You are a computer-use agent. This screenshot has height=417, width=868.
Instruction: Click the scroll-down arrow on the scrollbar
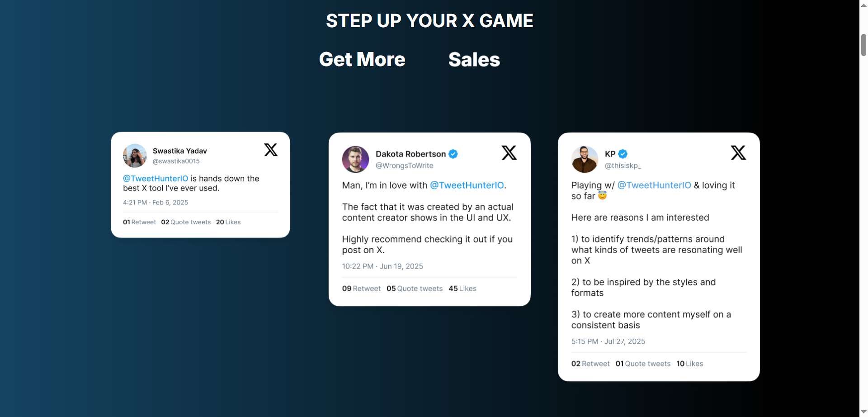(863, 412)
